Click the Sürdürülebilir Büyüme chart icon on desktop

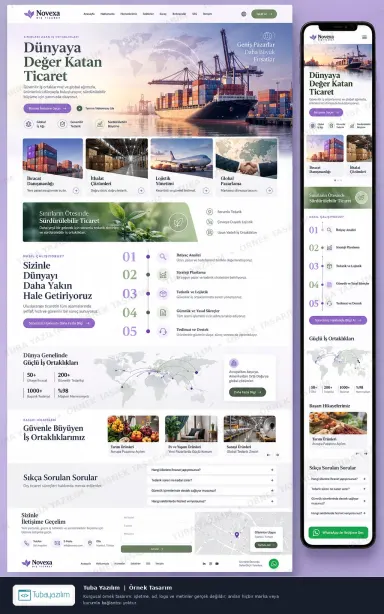coord(100,124)
